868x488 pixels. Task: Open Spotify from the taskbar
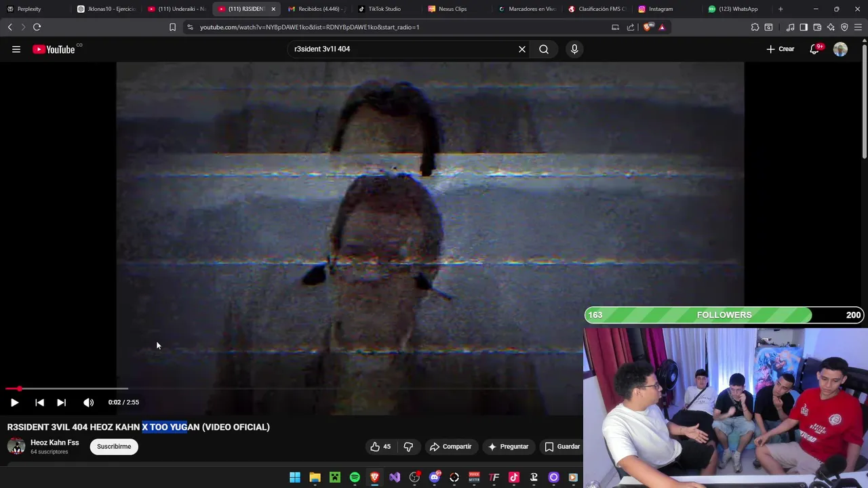355,477
